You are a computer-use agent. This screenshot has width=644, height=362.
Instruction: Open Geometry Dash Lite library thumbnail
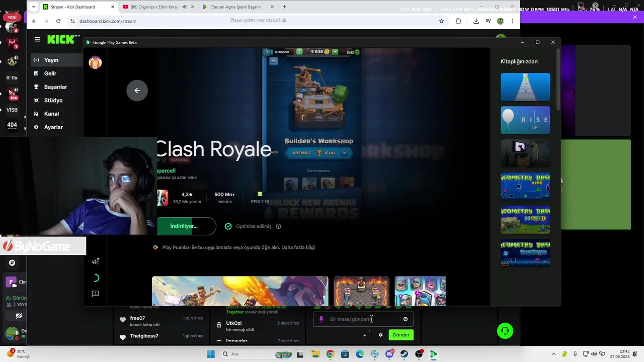(525, 186)
